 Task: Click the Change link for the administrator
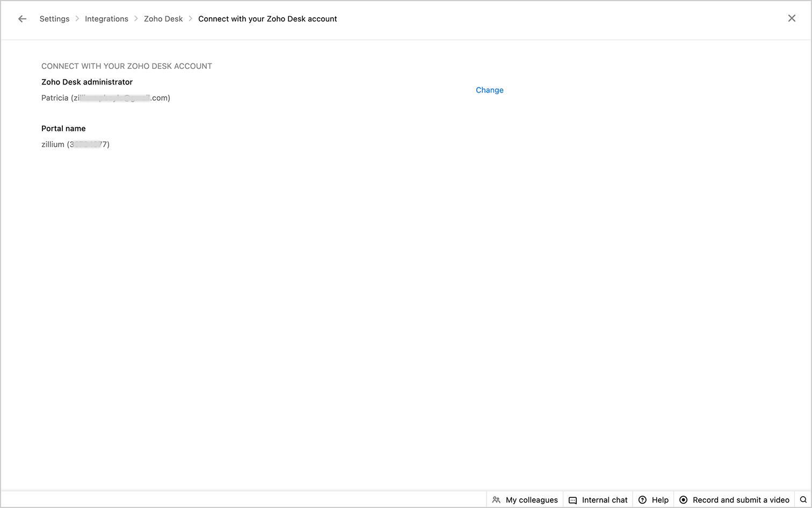click(490, 90)
